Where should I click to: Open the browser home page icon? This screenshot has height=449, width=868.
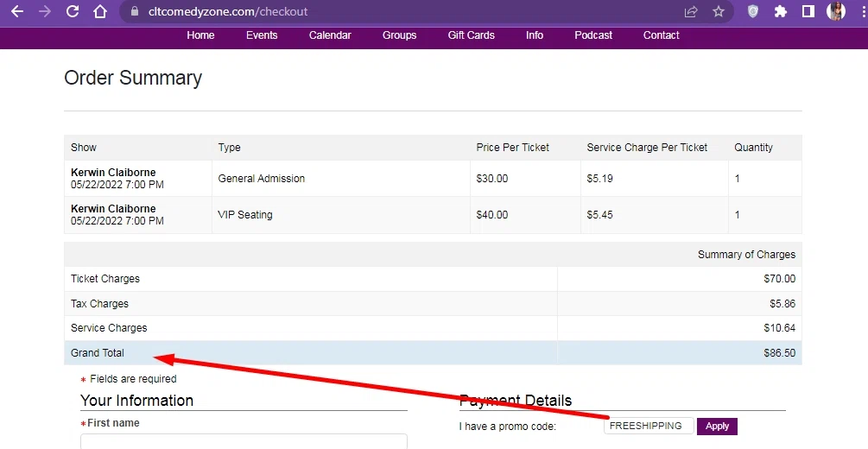tap(99, 11)
